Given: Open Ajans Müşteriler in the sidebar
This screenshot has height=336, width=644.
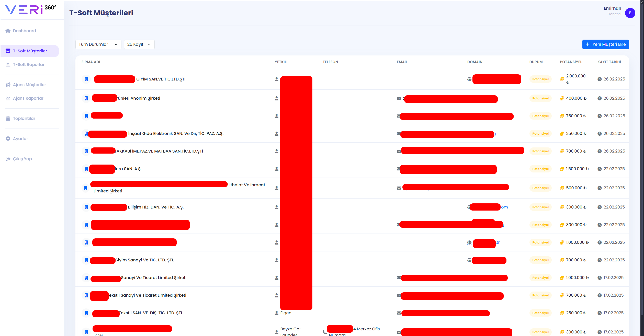Looking at the screenshot, I should pyautogui.click(x=29, y=85).
